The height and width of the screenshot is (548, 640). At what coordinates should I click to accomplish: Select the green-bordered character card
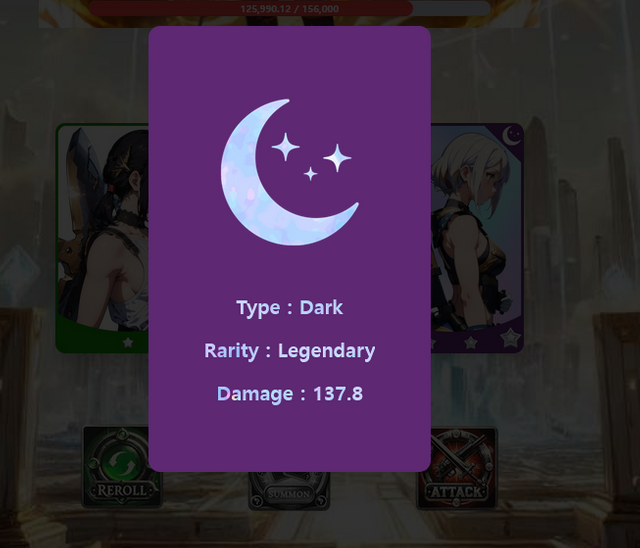pyautogui.click(x=102, y=238)
